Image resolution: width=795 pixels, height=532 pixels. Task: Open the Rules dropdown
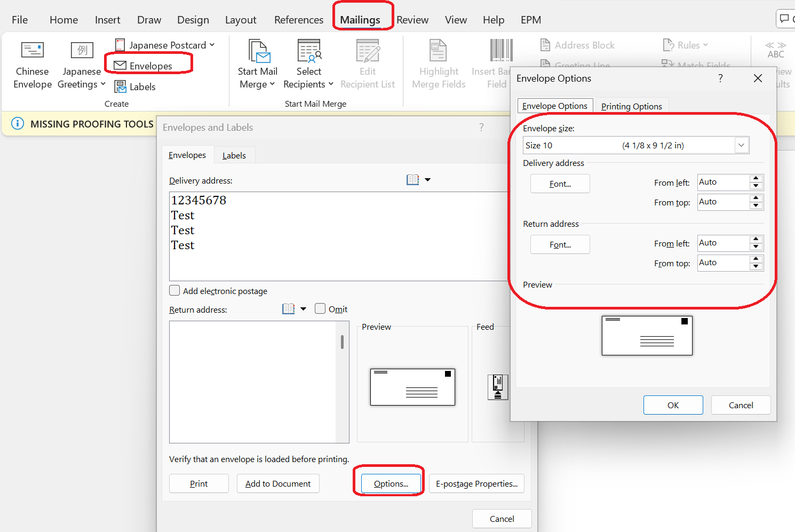[686, 45]
